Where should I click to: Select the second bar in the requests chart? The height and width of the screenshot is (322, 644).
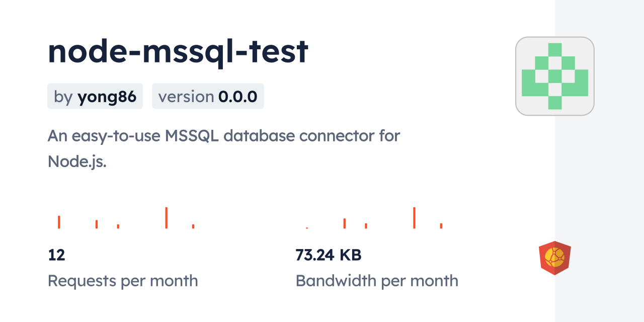97,224
